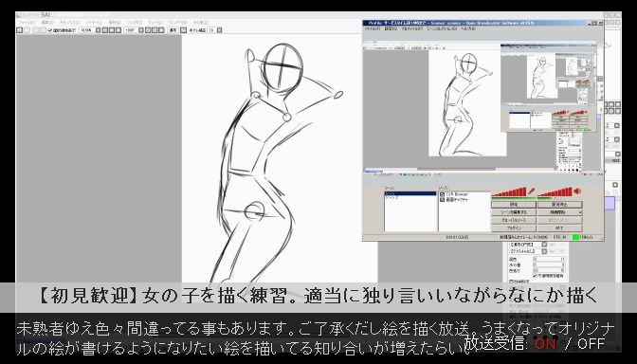Reset the canvas rotation angle

162,30
